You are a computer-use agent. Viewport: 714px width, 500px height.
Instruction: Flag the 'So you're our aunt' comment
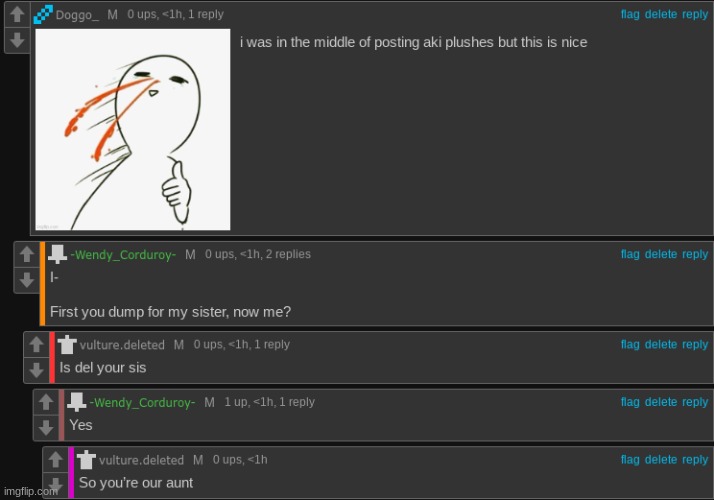(630, 459)
